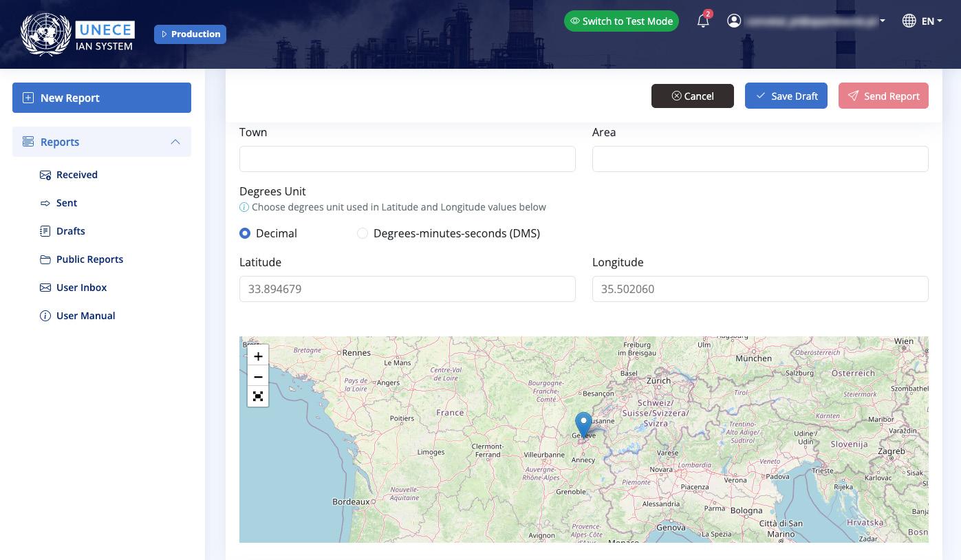Toggle fullscreen map view
The height and width of the screenshot is (560, 961).
point(258,396)
